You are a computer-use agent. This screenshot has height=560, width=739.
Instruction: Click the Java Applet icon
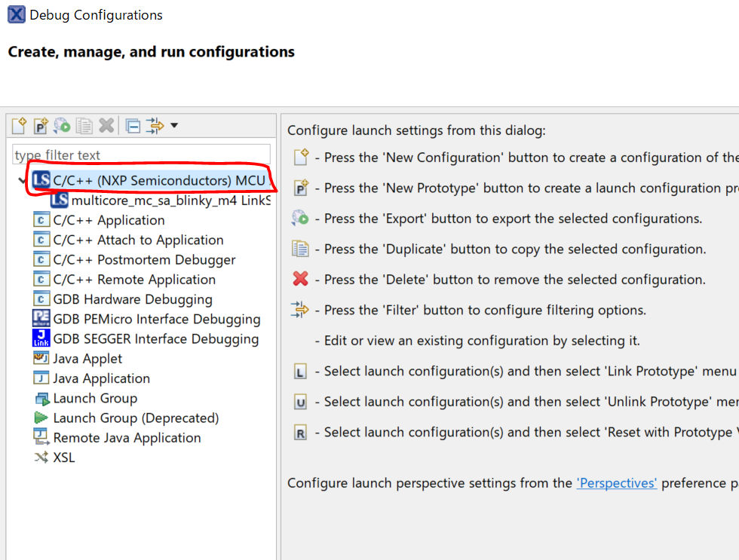click(41, 358)
